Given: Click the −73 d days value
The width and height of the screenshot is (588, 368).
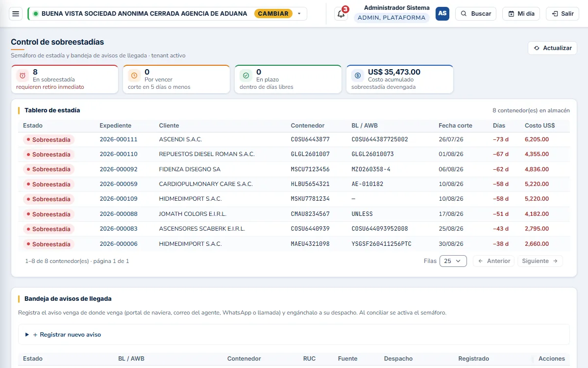Looking at the screenshot, I should click(501, 139).
